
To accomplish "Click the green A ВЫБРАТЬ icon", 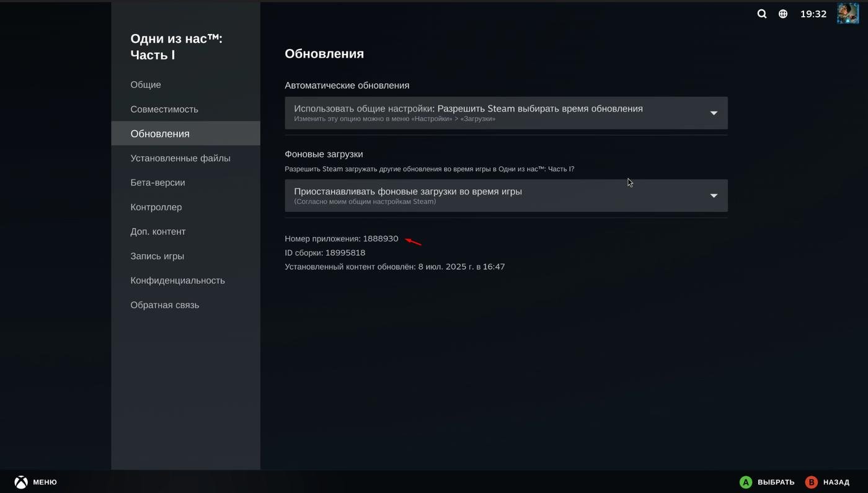I will pos(746,482).
